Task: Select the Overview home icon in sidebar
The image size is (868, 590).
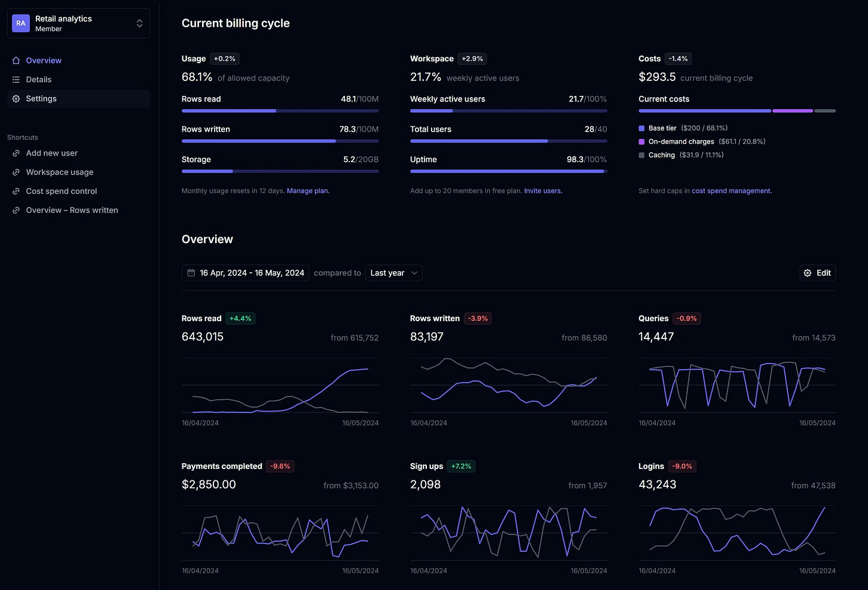Action: click(15, 60)
